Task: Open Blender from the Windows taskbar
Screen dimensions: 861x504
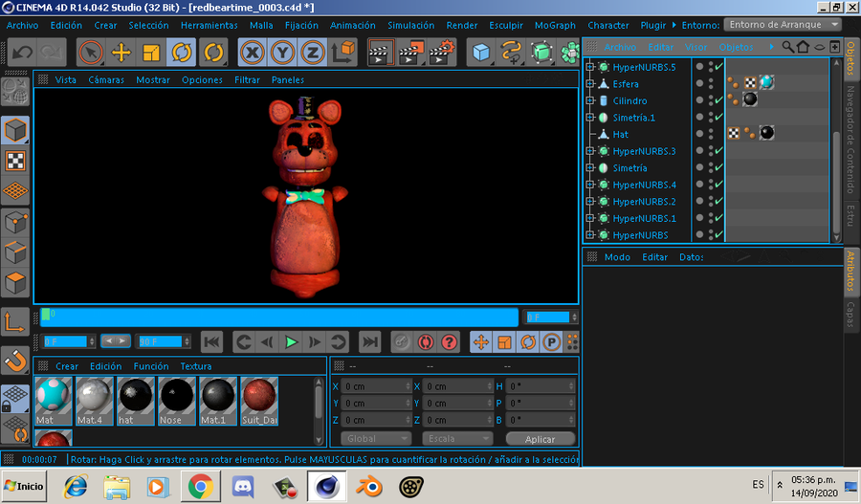Action: pos(369,487)
